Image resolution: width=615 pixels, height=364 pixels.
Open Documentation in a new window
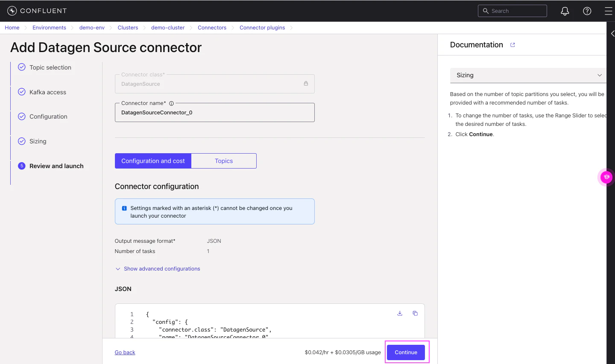point(512,45)
